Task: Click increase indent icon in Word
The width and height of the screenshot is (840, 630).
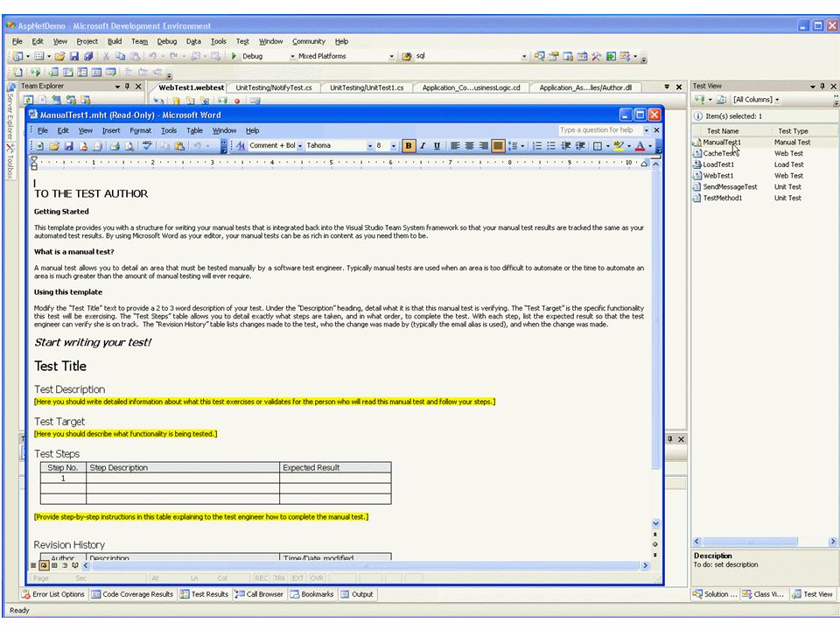Action: click(580, 146)
